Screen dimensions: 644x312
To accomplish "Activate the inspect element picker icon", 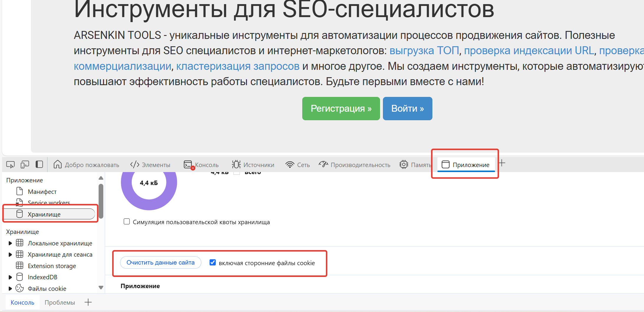I will pyautogui.click(x=10, y=164).
